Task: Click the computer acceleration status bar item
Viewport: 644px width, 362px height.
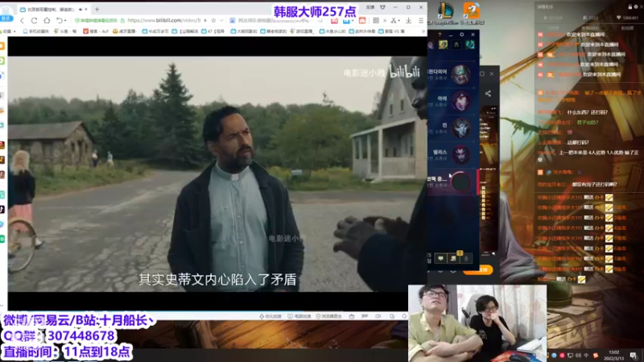Action: click(x=299, y=316)
